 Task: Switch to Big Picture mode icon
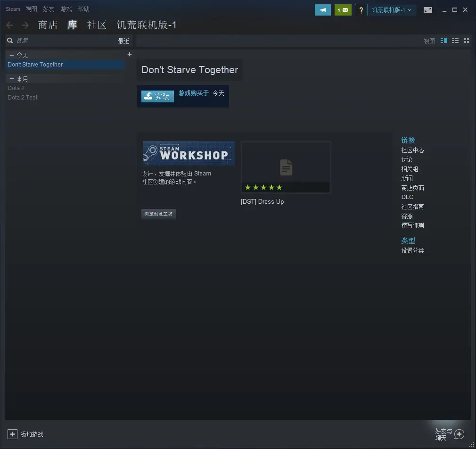pyautogui.click(x=428, y=10)
